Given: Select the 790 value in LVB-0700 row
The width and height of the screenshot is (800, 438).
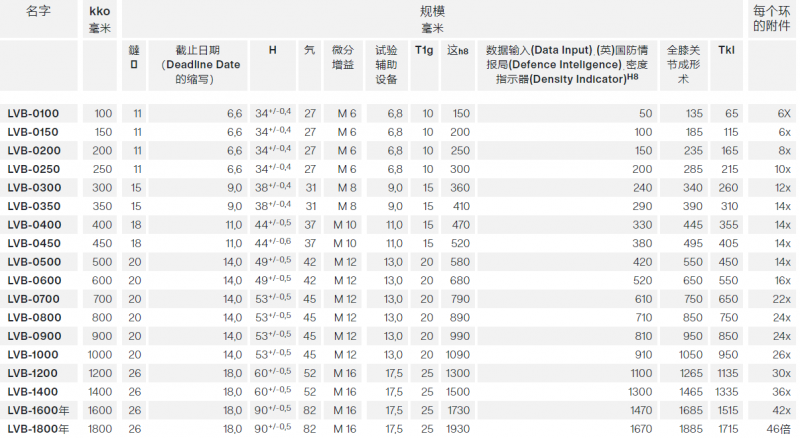Looking at the screenshot, I should pos(460,299).
